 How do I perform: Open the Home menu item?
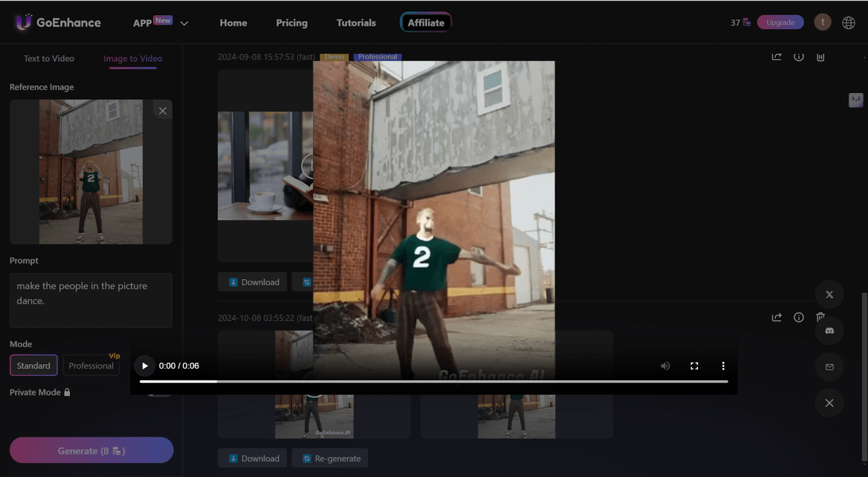coord(233,23)
